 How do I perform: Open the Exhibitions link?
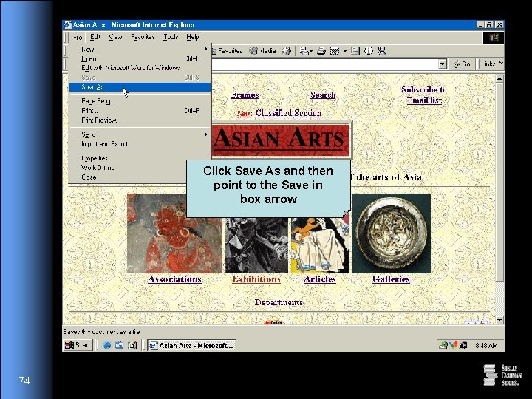pyautogui.click(x=256, y=279)
